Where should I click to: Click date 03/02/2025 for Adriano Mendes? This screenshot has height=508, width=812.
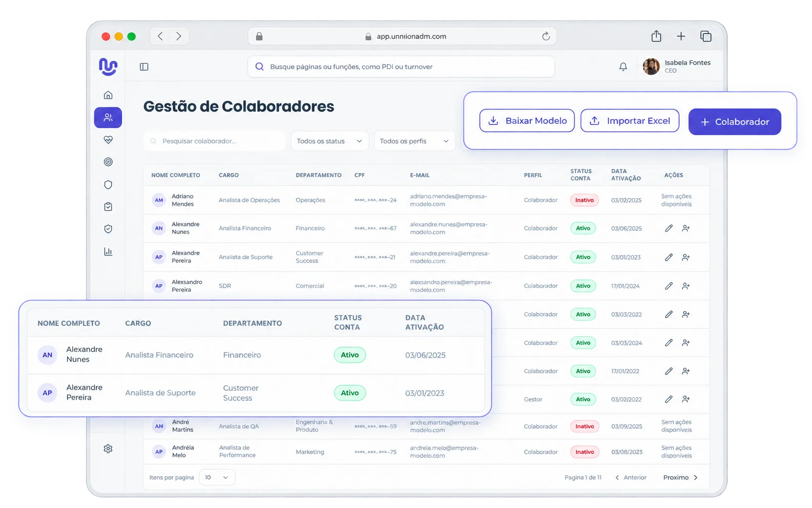(626, 200)
